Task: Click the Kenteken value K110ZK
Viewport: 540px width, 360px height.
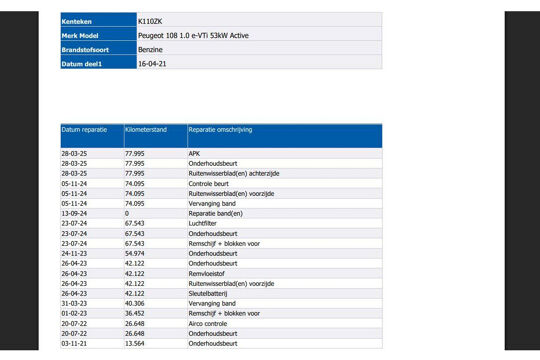Action: click(x=150, y=21)
